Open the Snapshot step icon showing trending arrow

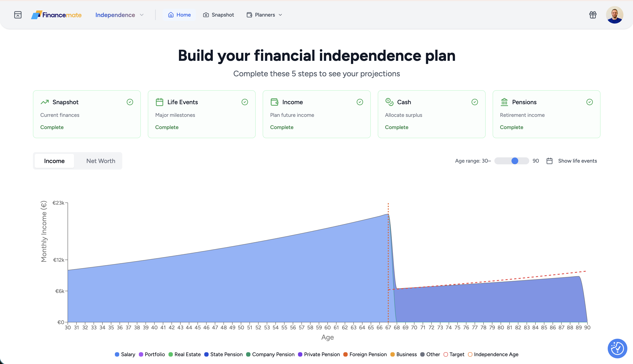pos(44,102)
